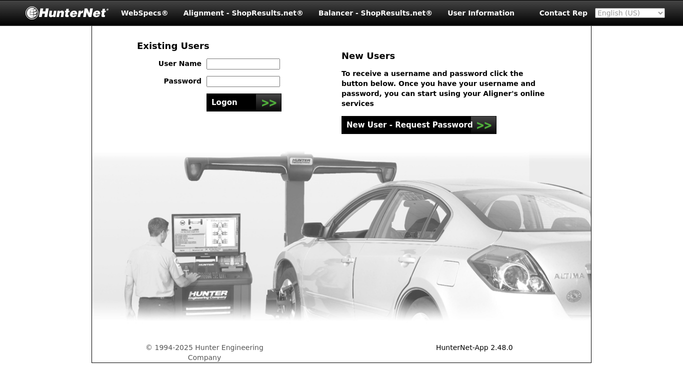The width and height of the screenshot is (683, 384).
Task: Open Alignment - ShopResults.net menu item
Action: pyautogui.click(x=243, y=13)
